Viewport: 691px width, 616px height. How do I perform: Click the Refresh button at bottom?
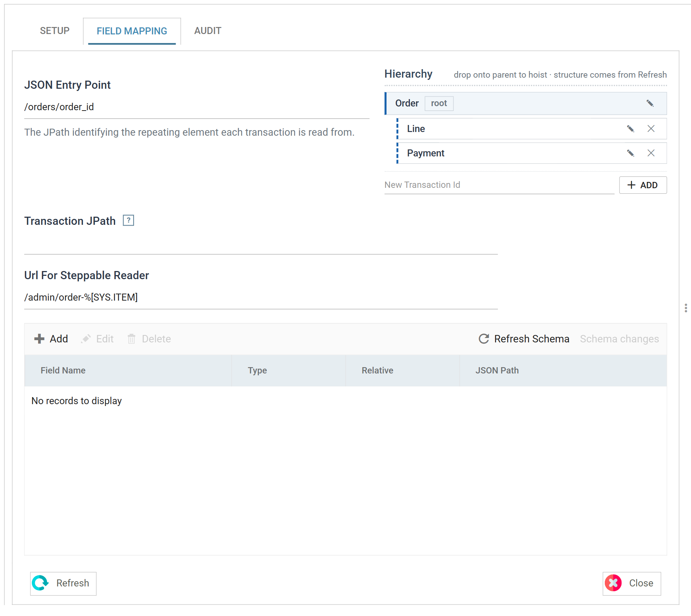coord(63,583)
